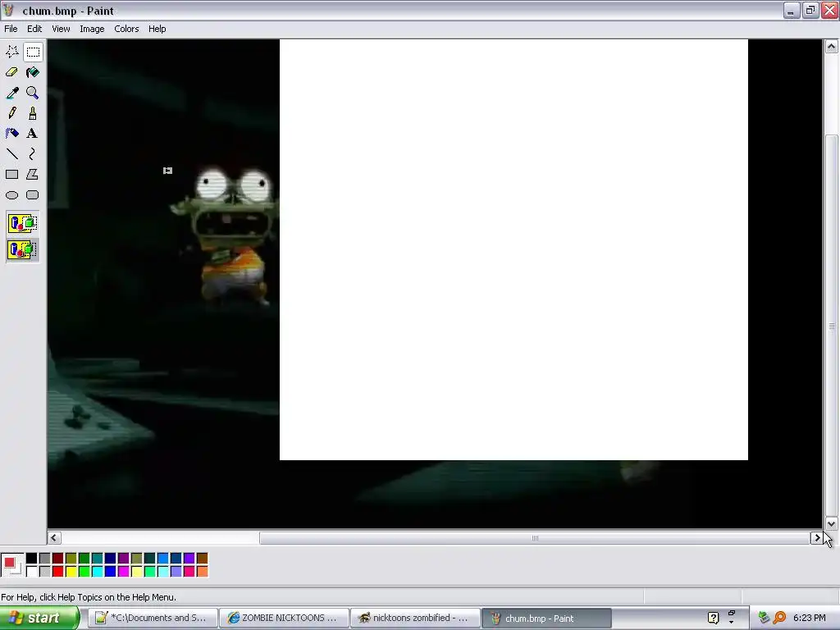
Task: Click the 6:23 PM system clock
Action: [809, 618]
